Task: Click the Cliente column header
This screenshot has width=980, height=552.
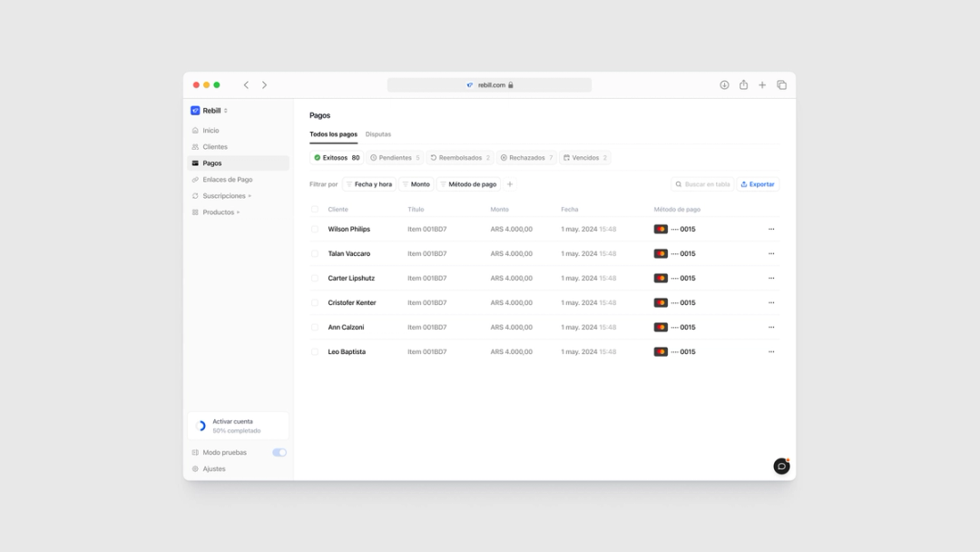Action: click(x=338, y=210)
